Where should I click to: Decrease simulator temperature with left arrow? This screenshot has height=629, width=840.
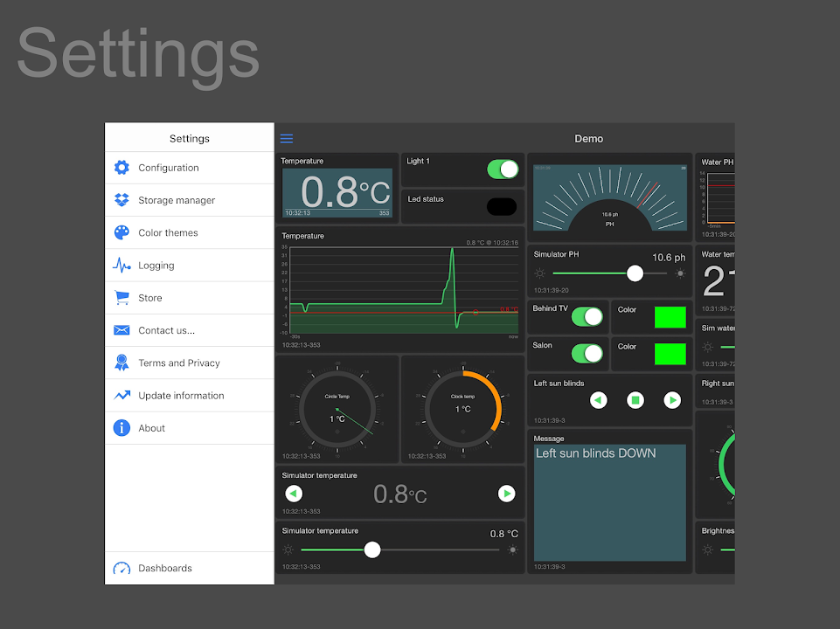tap(294, 494)
